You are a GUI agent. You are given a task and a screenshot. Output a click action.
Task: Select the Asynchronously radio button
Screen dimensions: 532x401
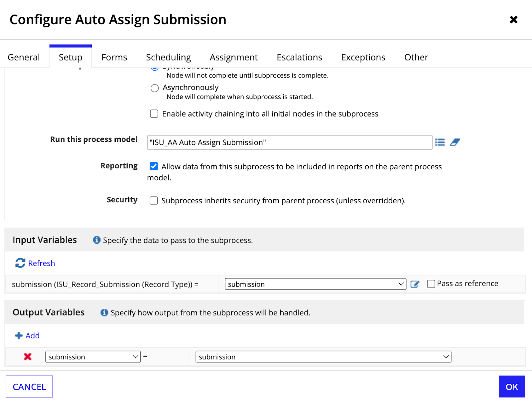(155, 88)
